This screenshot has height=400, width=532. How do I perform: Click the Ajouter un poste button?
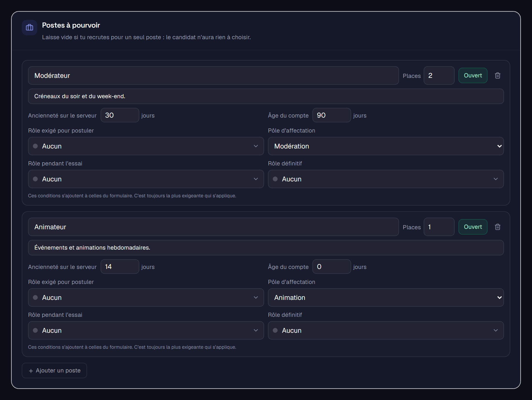tap(54, 370)
